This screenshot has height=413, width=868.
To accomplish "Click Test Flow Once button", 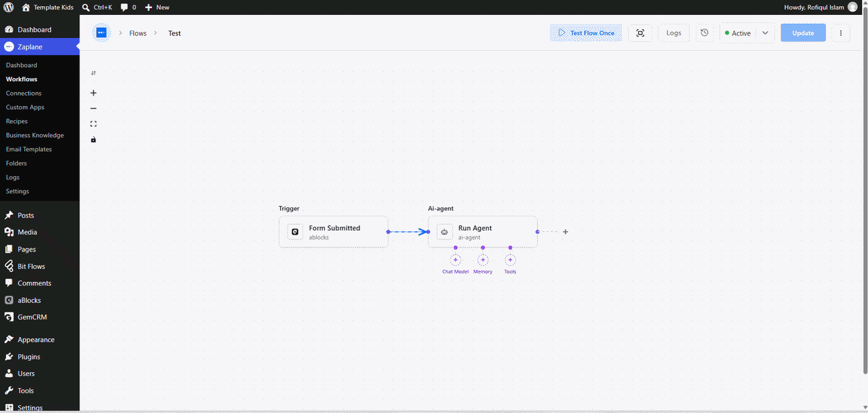I will tap(586, 33).
